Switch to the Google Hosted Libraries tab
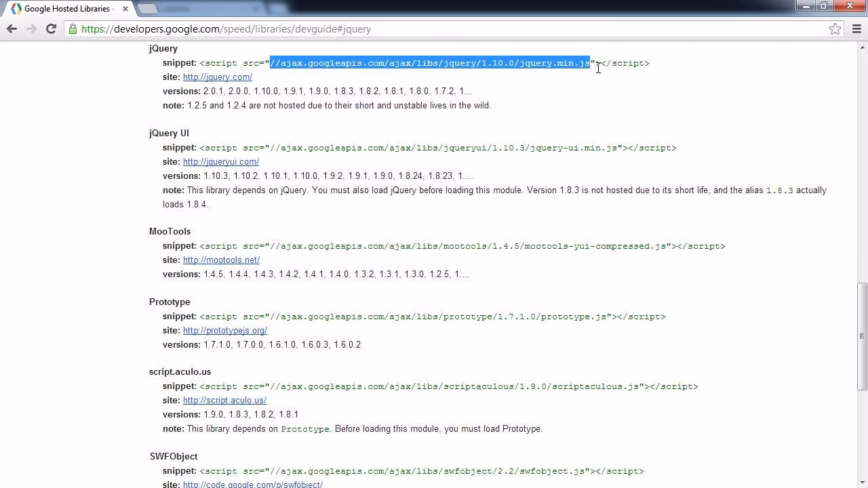This screenshot has width=868, height=488. (68, 9)
